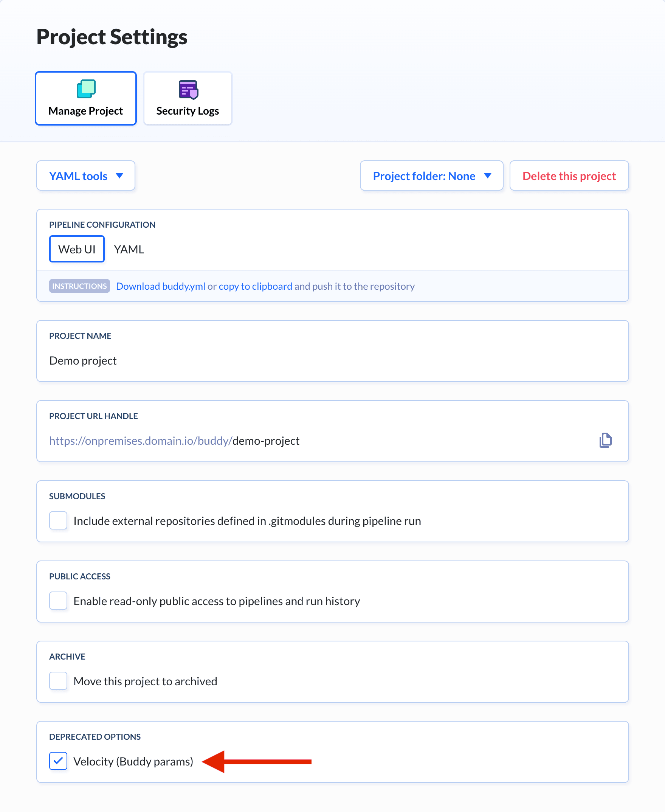665x812 pixels.
Task: Click the INSTRUCTIONS badge
Action: click(x=79, y=286)
